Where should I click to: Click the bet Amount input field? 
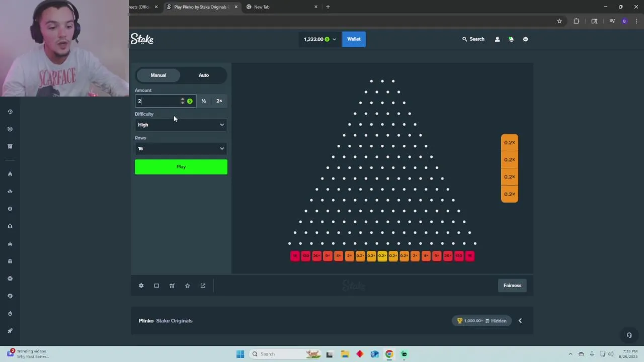click(157, 101)
